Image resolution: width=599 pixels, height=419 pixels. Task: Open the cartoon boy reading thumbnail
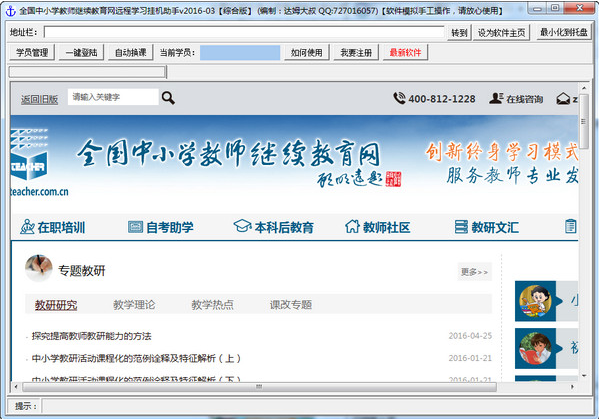click(x=535, y=301)
